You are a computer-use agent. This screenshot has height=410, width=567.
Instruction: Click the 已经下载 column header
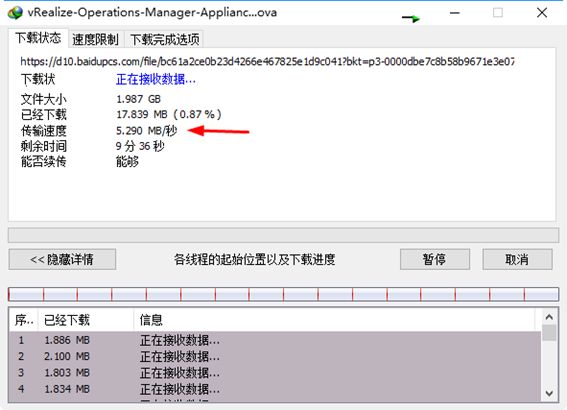tap(85, 320)
